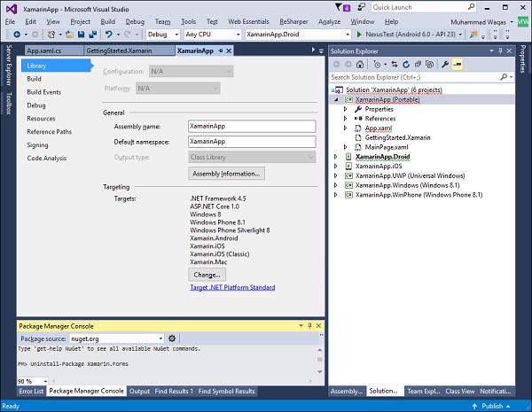Click the Assembly Information button
This screenshot has height=412, width=532.
[x=226, y=174]
